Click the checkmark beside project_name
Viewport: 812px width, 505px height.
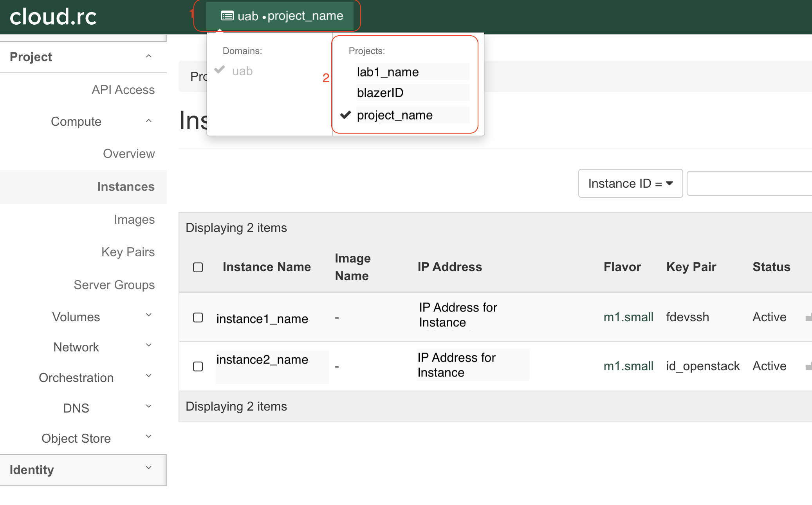pos(345,115)
